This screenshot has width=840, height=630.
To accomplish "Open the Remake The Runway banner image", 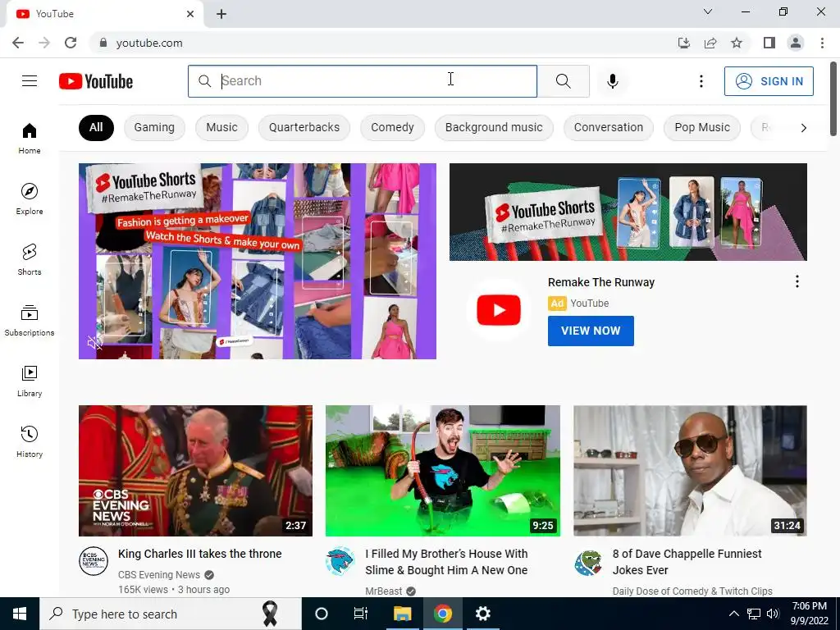I will (628, 212).
